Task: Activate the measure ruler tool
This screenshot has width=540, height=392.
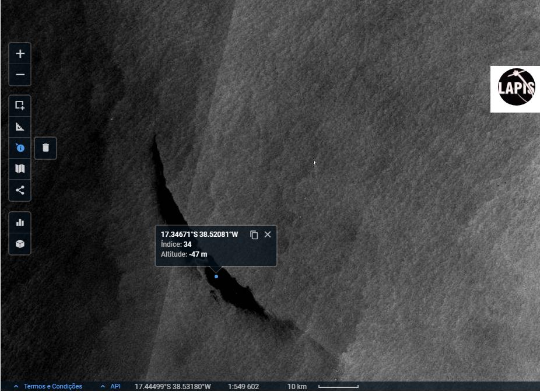Action: click(x=20, y=127)
